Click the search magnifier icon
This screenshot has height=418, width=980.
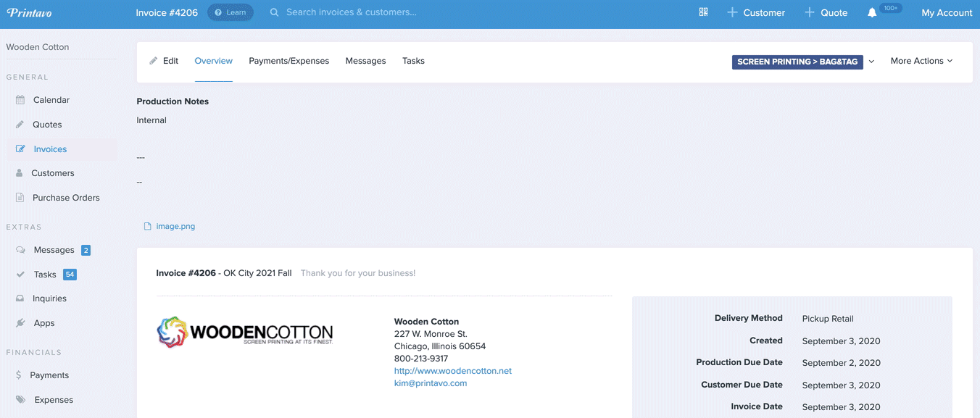click(274, 12)
